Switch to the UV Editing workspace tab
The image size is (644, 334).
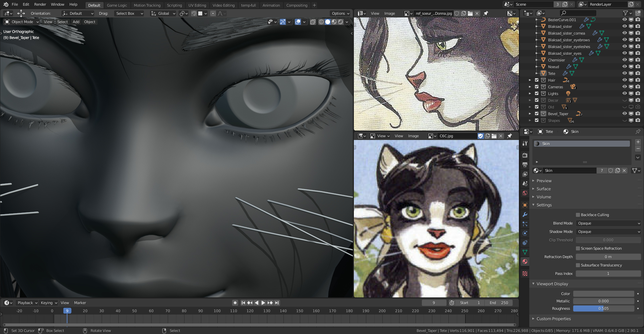tap(197, 5)
